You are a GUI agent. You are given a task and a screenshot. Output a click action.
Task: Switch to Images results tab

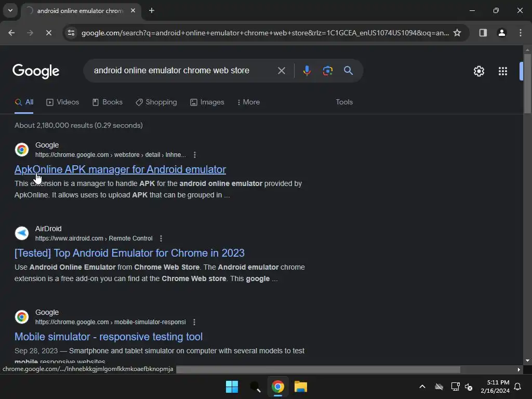click(x=207, y=102)
